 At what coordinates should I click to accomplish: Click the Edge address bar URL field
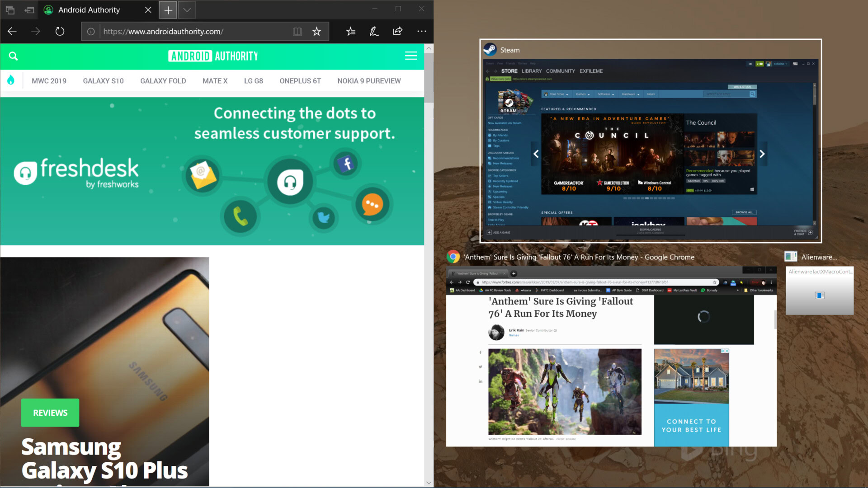[194, 31]
